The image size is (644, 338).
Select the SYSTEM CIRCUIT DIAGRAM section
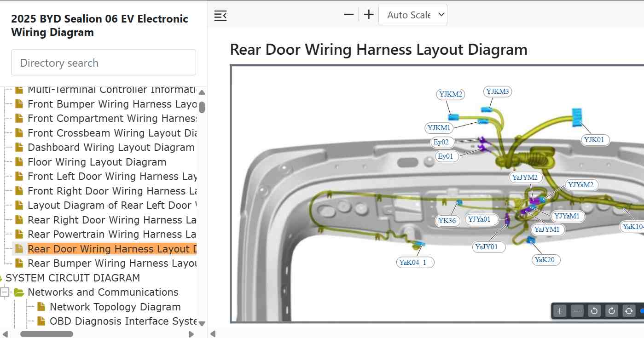tap(73, 278)
